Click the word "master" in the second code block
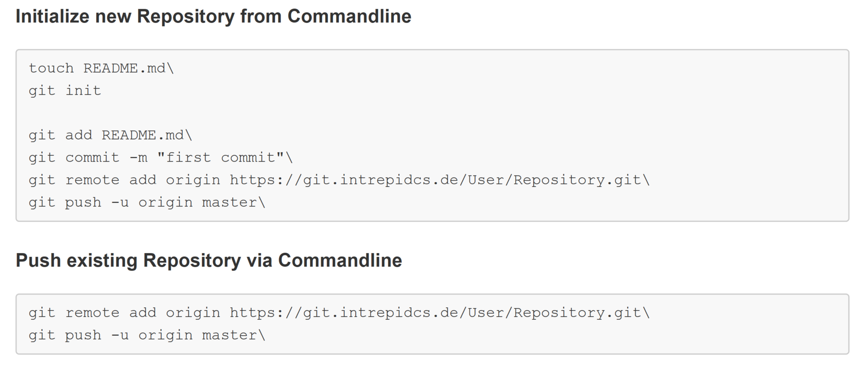The width and height of the screenshot is (868, 366). tap(229, 335)
